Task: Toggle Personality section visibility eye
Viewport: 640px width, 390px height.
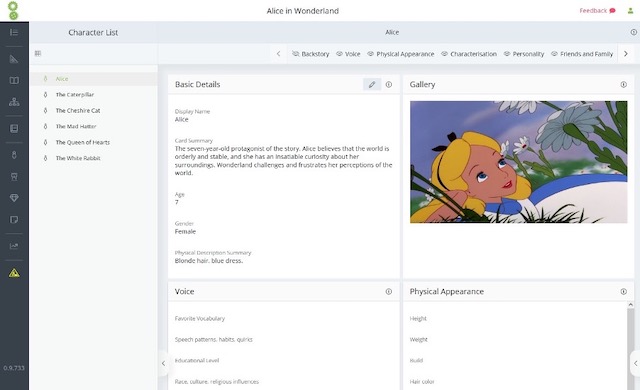Action: click(x=507, y=54)
